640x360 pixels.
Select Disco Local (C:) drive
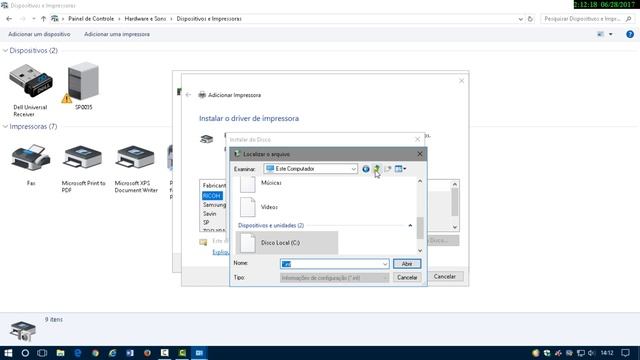pyautogui.click(x=287, y=242)
